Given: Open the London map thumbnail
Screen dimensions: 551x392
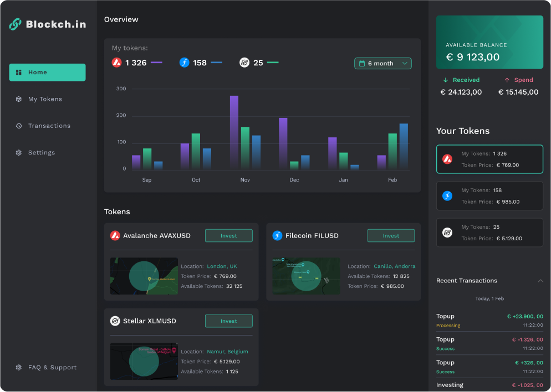Looking at the screenshot, I should 144,275.
